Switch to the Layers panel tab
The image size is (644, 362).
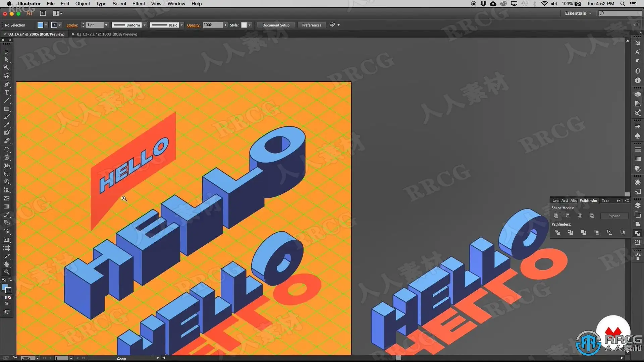click(x=555, y=200)
